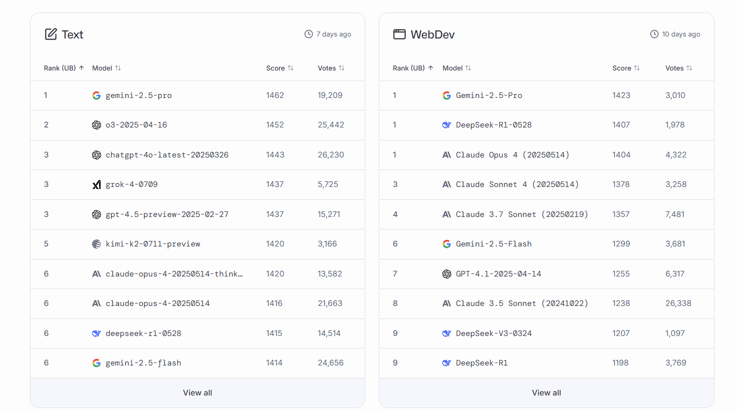
Task: Click the OpenAI icon beside o3-2025-04-16
Action: (x=96, y=125)
